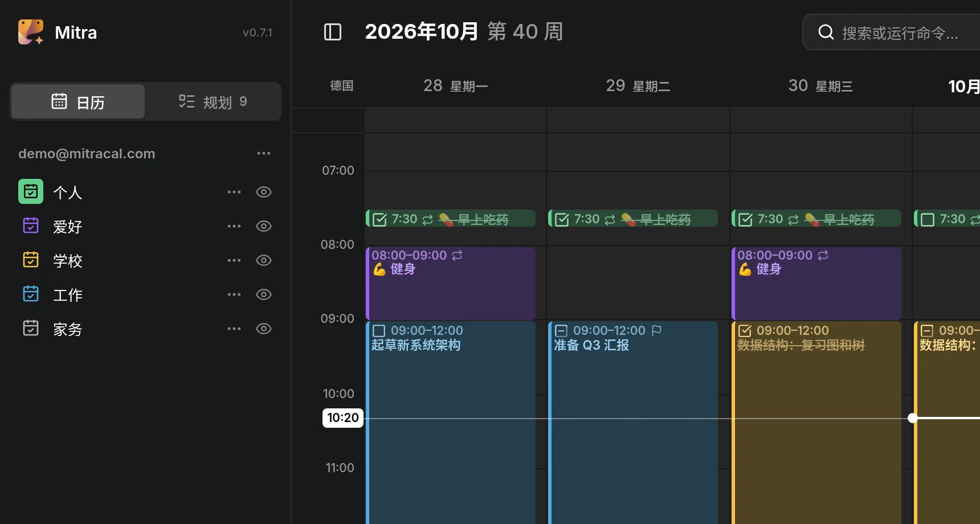Select the 30 星期三 day header
The image size is (980, 524).
click(x=821, y=86)
